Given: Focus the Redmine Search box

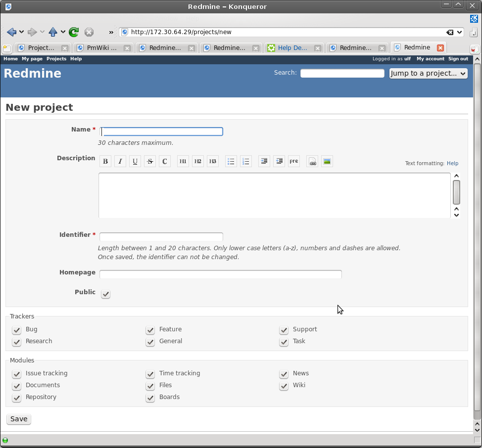Looking at the screenshot, I should 342,73.
